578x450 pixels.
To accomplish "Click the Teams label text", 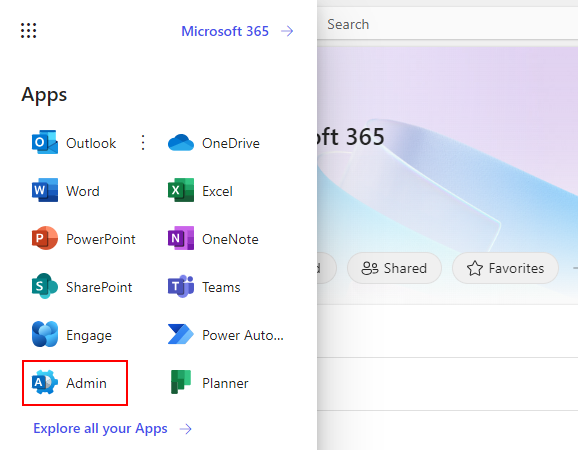I will [x=221, y=287].
